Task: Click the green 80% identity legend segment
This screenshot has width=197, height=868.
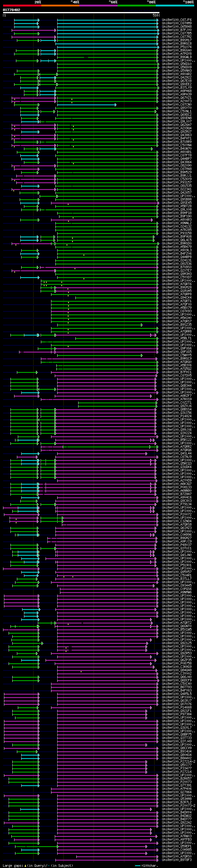Action: (x=137, y=6)
